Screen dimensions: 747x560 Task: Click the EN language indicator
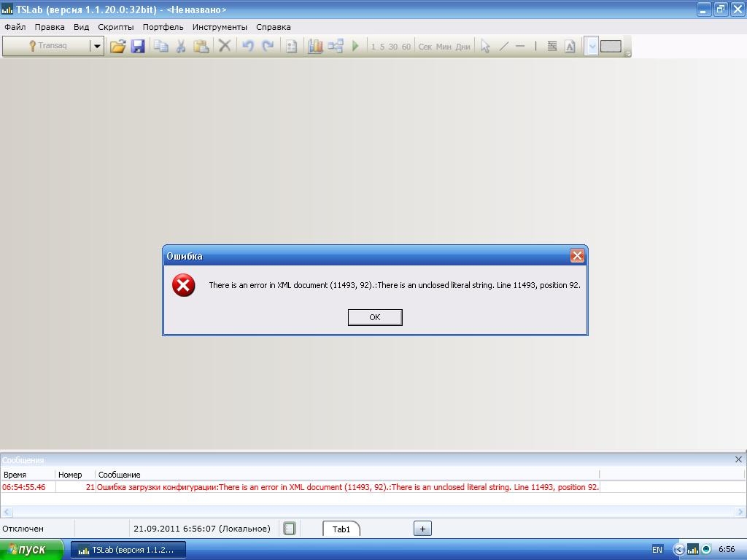[657, 550]
